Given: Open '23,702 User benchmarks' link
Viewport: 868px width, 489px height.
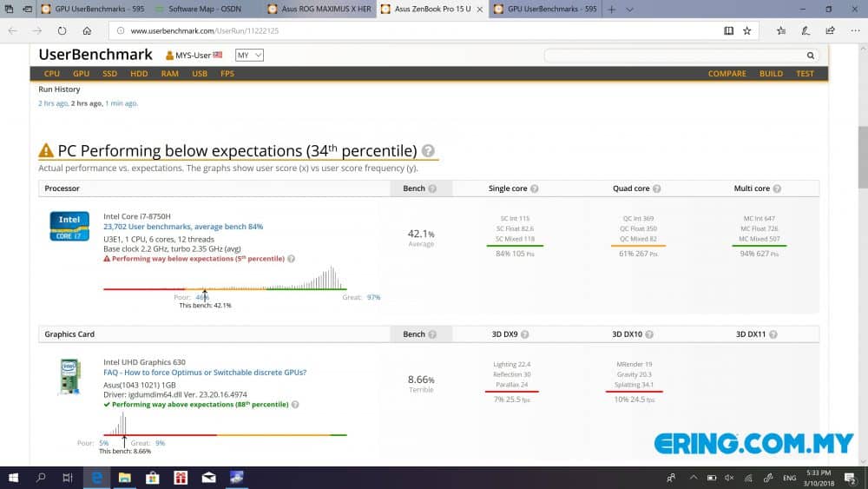Looking at the screenshot, I should click(x=183, y=227).
